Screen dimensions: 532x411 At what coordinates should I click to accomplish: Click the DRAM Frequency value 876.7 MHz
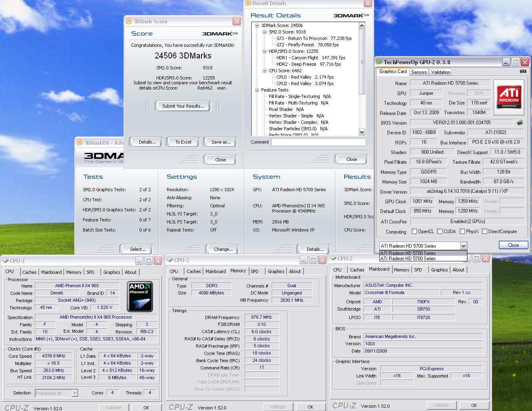coord(262,317)
